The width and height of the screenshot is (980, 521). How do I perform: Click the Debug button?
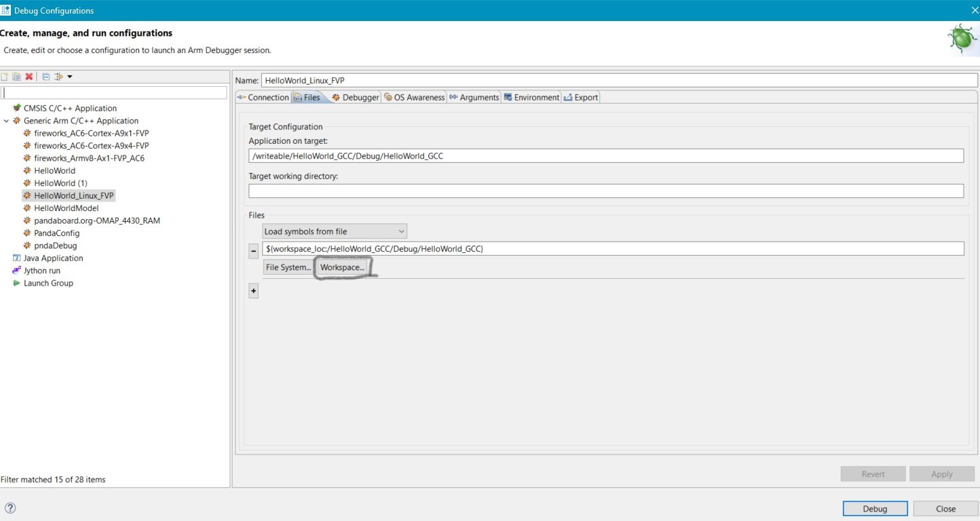coord(874,508)
